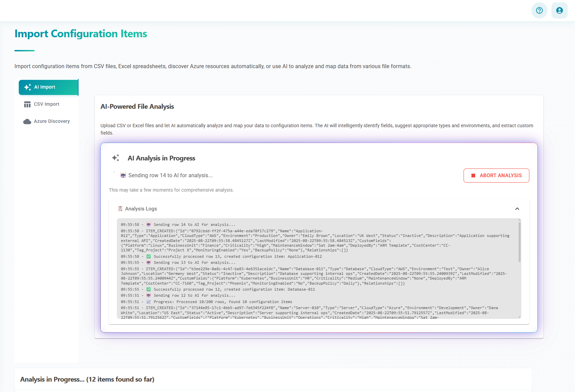
Task: Click the table icon beside CSV Import
Action: (x=27, y=104)
